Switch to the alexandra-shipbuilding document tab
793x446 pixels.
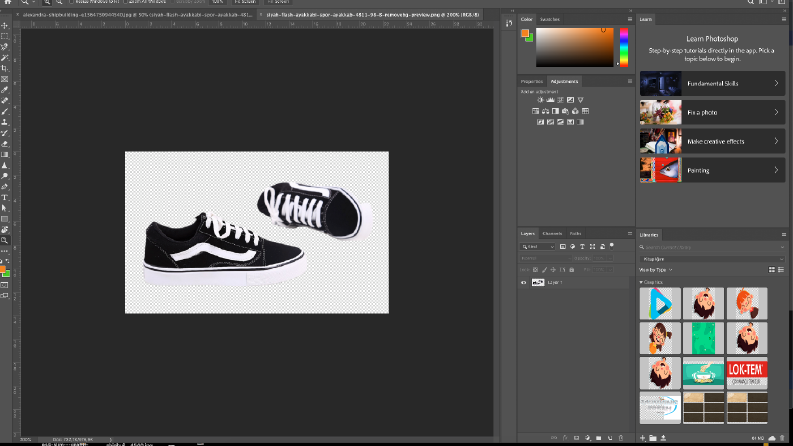(138, 15)
